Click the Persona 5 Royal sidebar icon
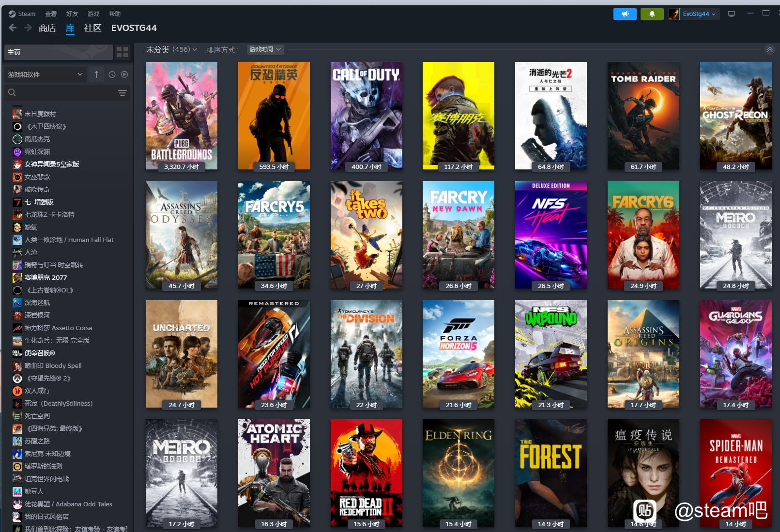 coord(17,164)
